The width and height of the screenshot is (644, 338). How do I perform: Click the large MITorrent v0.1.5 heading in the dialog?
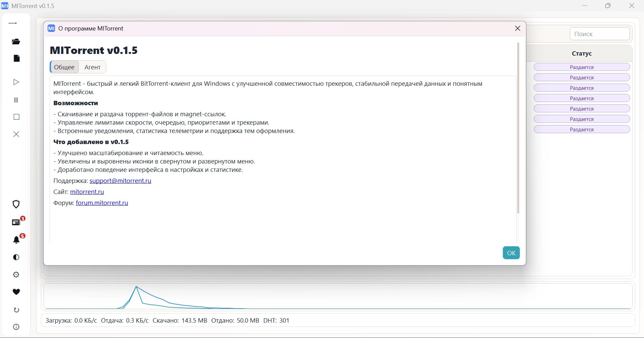point(94,50)
